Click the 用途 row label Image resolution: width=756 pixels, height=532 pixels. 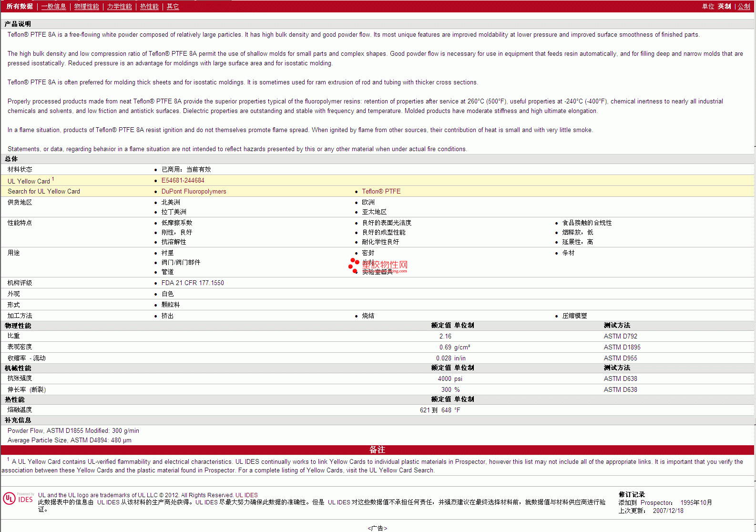[14, 253]
